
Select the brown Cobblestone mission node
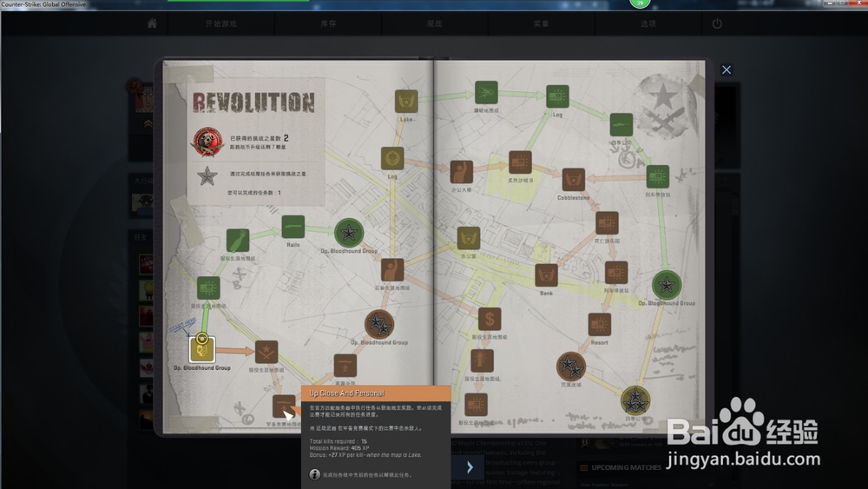click(574, 181)
